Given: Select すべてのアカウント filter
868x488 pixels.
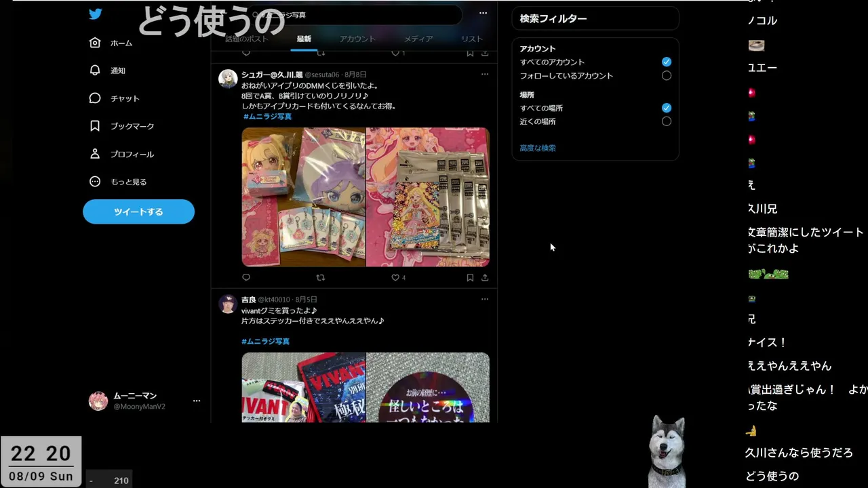Looking at the screenshot, I should point(667,62).
